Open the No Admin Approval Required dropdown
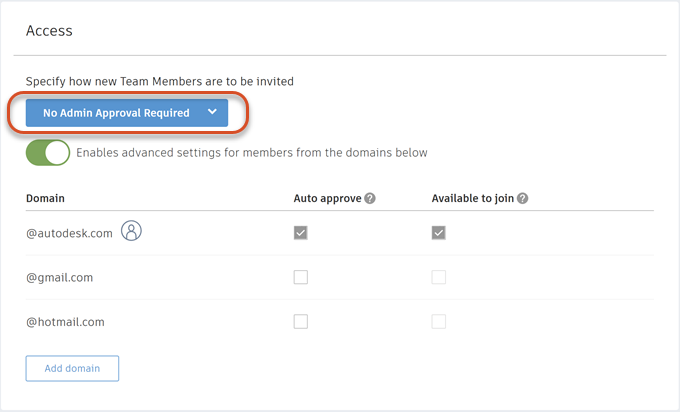The height and width of the screenshot is (412, 680). pyautogui.click(x=116, y=113)
